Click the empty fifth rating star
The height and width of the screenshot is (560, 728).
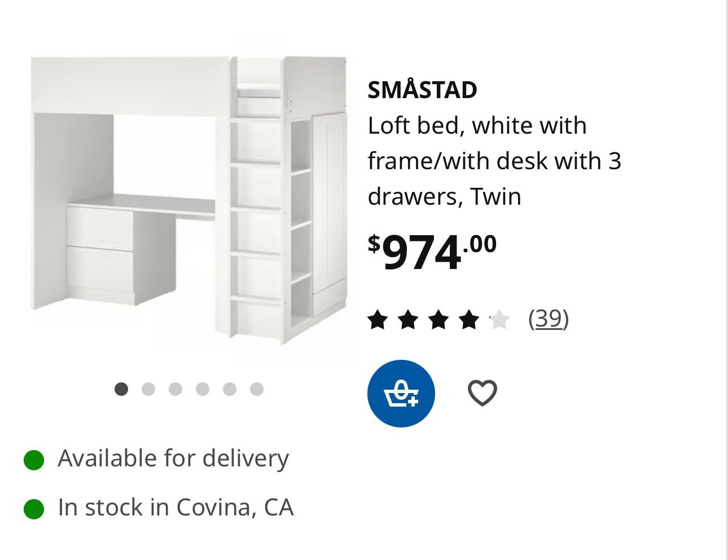tap(499, 320)
